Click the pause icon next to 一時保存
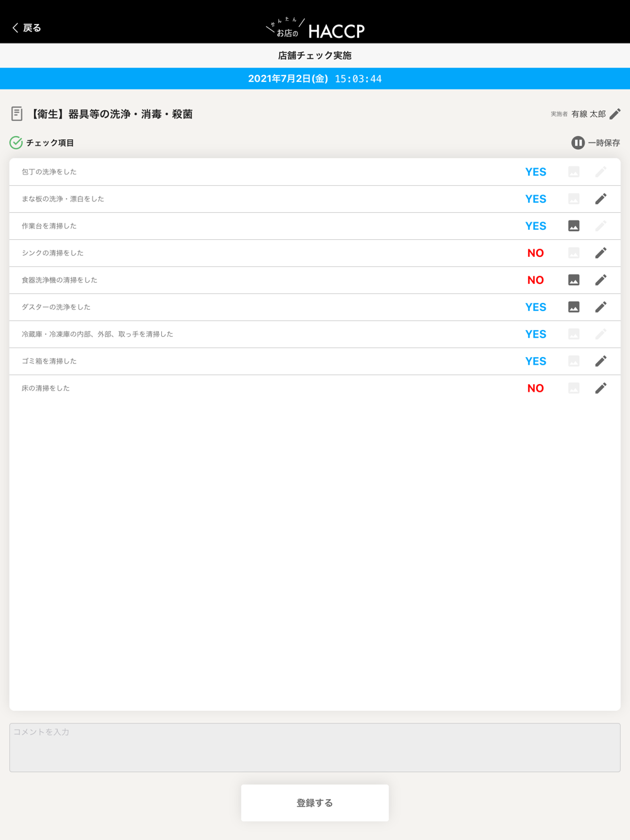630x840 pixels. coord(578,143)
